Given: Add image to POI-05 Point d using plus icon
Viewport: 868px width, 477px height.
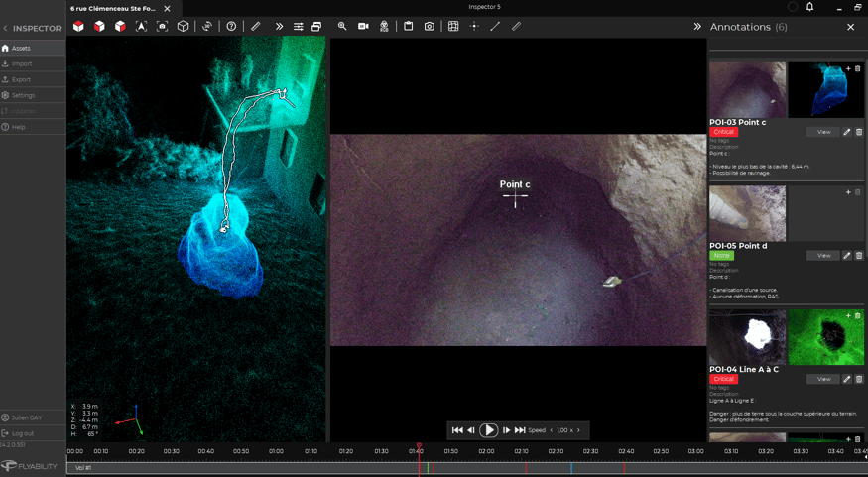Looking at the screenshot, I should pos(848,192).
